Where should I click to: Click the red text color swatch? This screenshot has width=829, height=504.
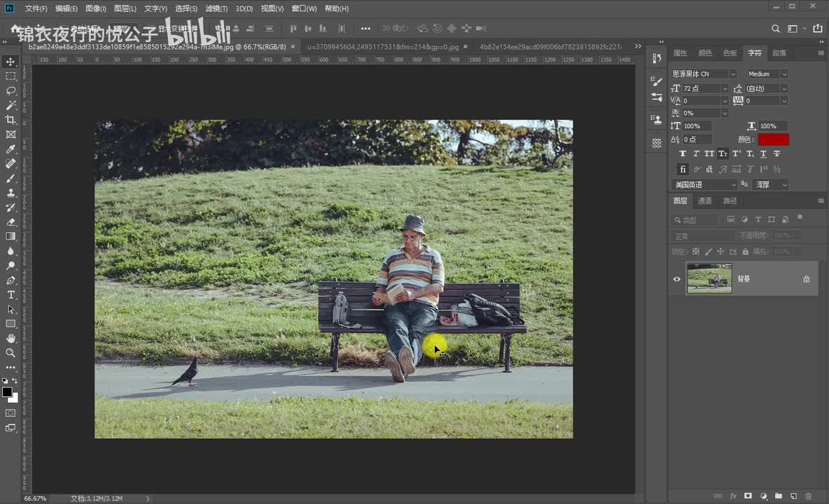[773, 139]
